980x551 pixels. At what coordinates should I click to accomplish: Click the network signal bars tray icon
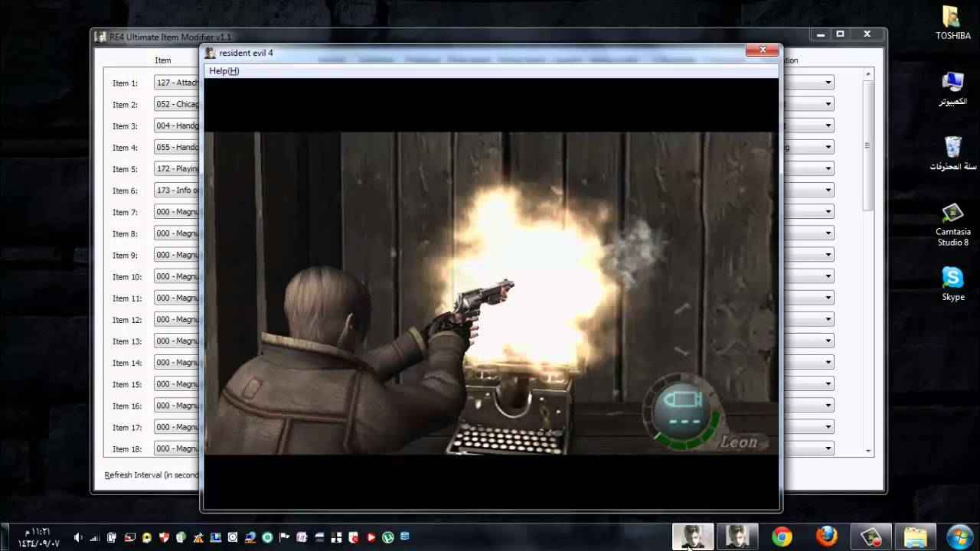(95, 537)
